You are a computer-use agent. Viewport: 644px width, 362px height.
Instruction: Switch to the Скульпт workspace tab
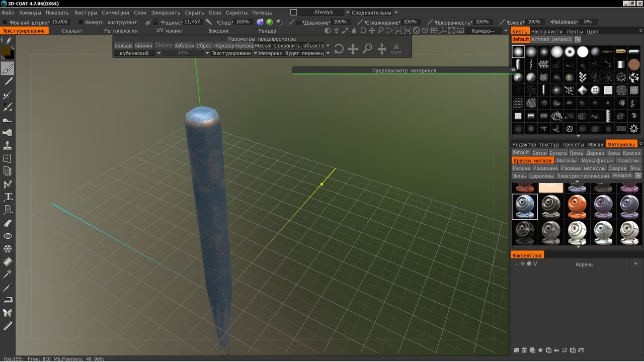coord(72,31)
